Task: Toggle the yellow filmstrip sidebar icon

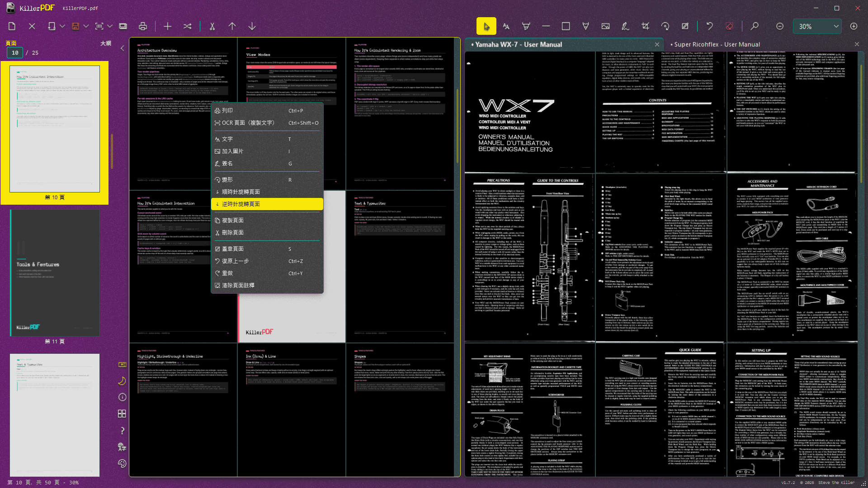Action: click(122, 365)
